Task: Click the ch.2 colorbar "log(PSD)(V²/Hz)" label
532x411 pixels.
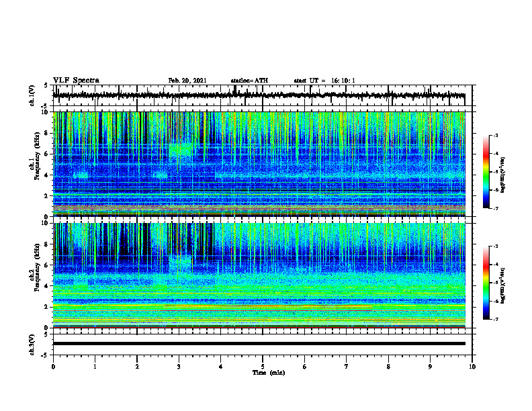Action: point(503,285)
